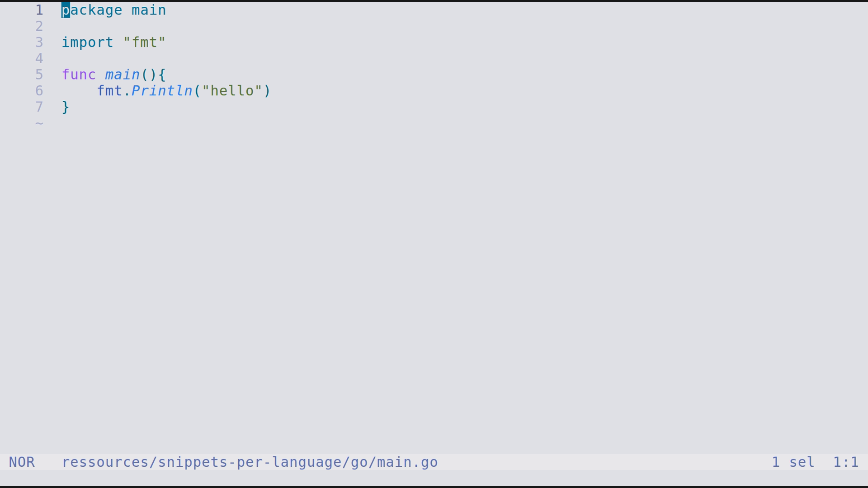Click the tilde end-of-buffer marker
This screenshot has height=488, width=868.
point(39,123)
